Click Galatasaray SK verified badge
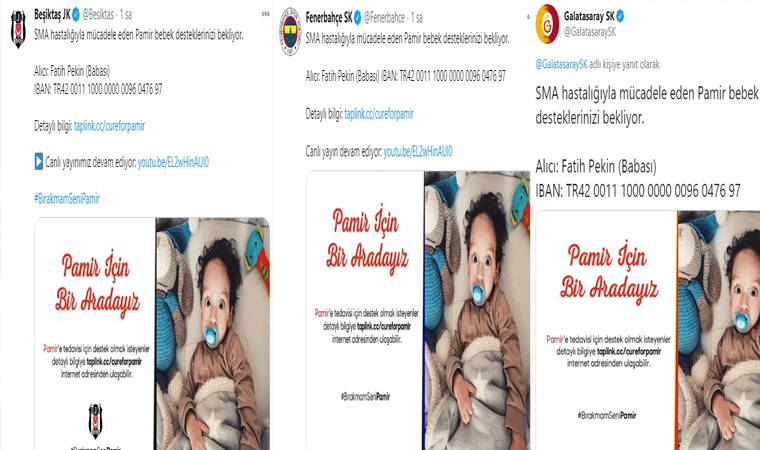760x450 pixels. point(620,16)
